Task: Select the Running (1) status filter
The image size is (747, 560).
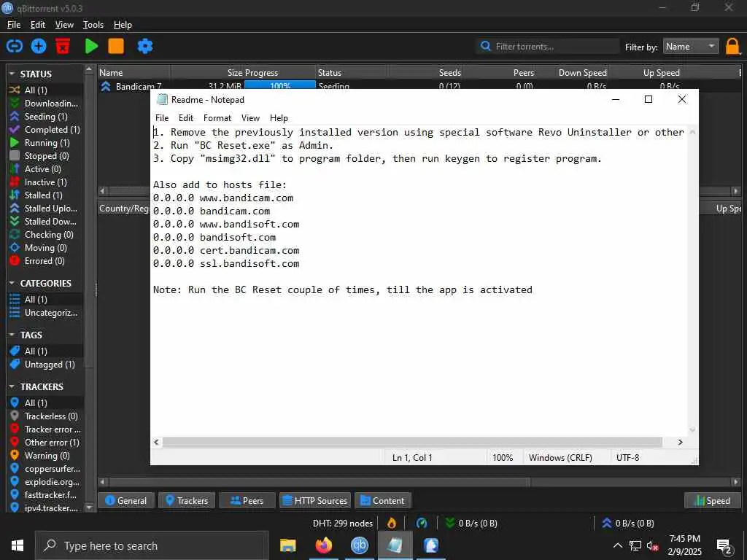Action: coord(46,143)
